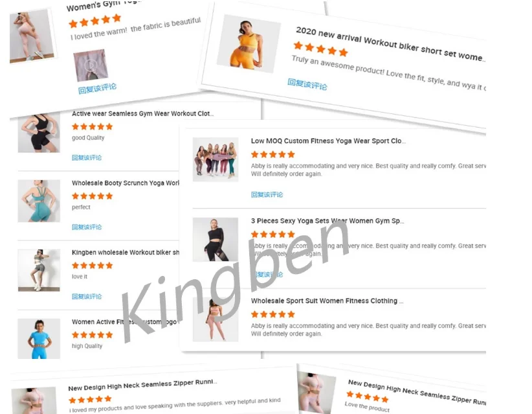Click the stars under 2020 new arrival Workout
532x414 pixels.
click(x=321, y=49)
